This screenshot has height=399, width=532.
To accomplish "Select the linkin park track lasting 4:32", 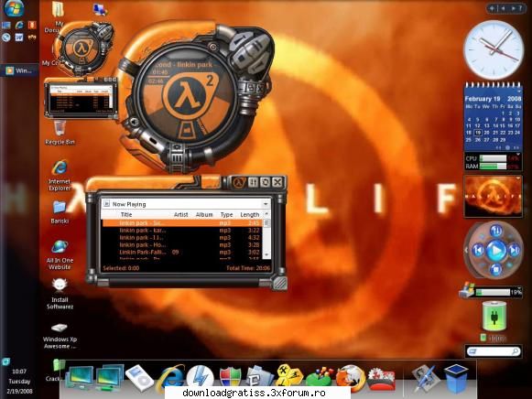I will pyautogui.click(x=182, y=238).
